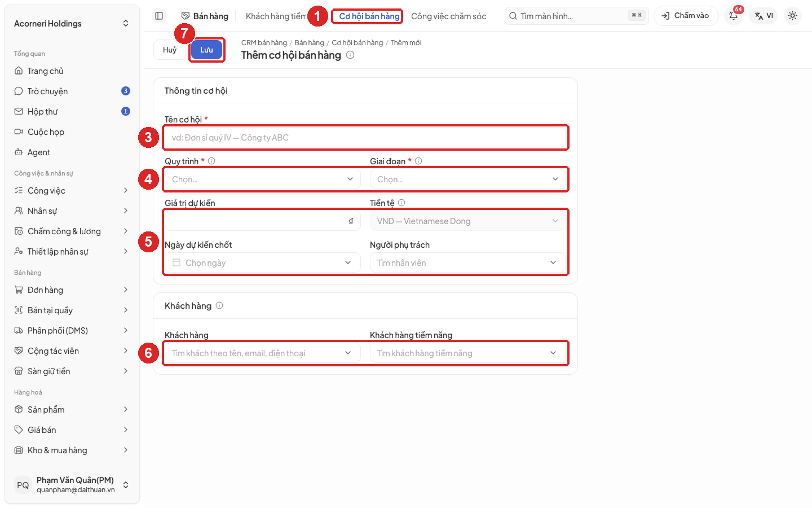Open Hộp thư mailbox in sidebar

tap(72, 112)
